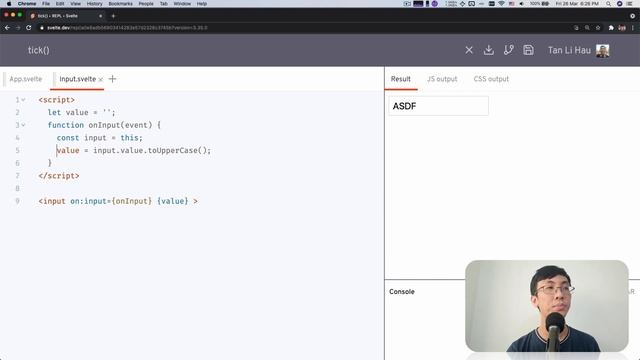Screen dimensions: 640x360
Task: Click the svelte.dev address bar
Action: tap(306, 28)
